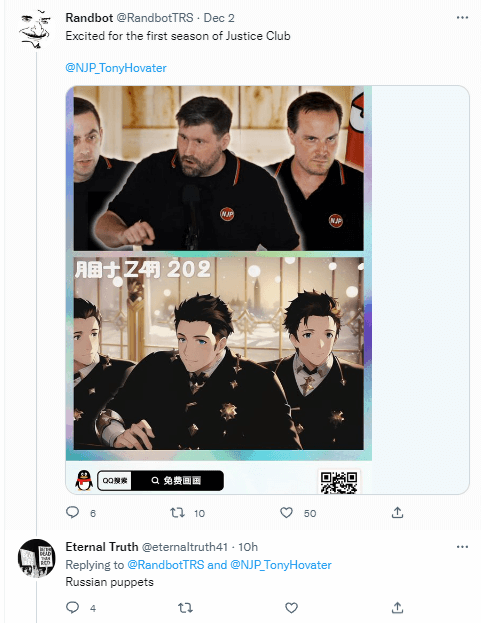The height and width of the screenshot is (623, 481).
Task: Like Randbot's tweet with heart icon
Action: (x=286, y=513)
